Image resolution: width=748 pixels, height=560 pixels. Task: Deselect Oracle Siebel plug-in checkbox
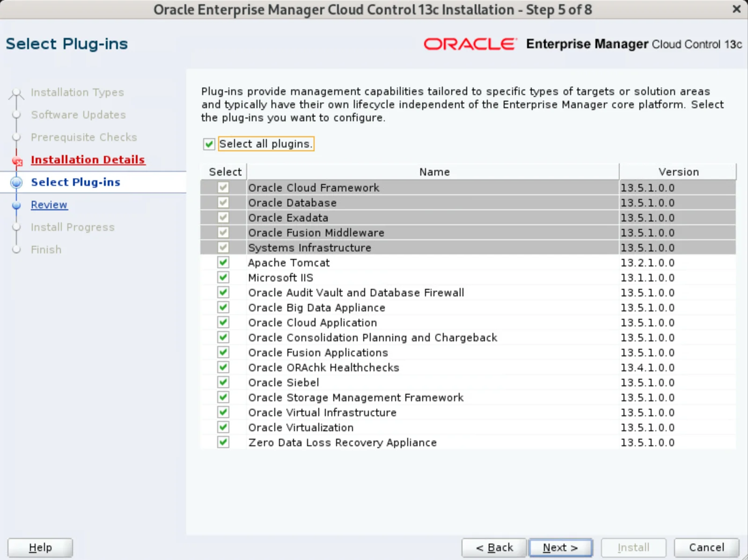point(223,383)
